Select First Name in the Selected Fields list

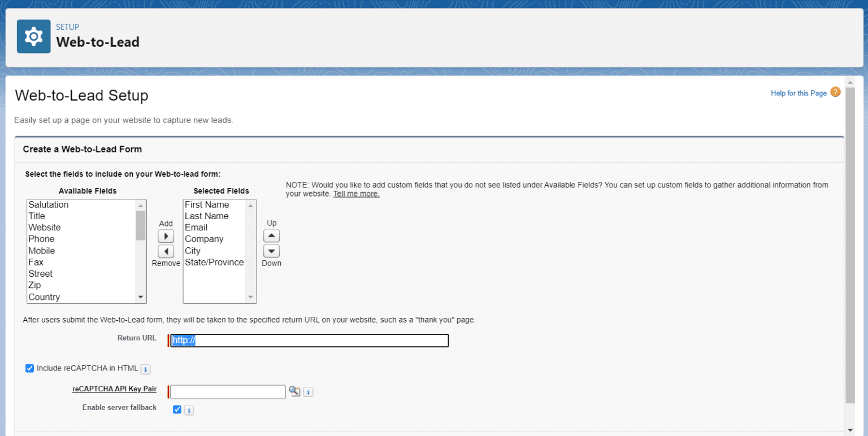coord(207,204)
